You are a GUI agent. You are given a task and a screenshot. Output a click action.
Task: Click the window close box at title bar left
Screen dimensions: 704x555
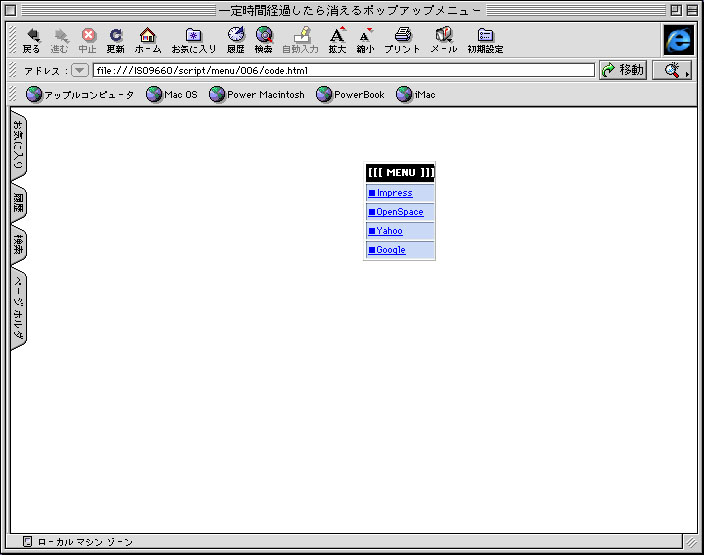pos(11,10)
